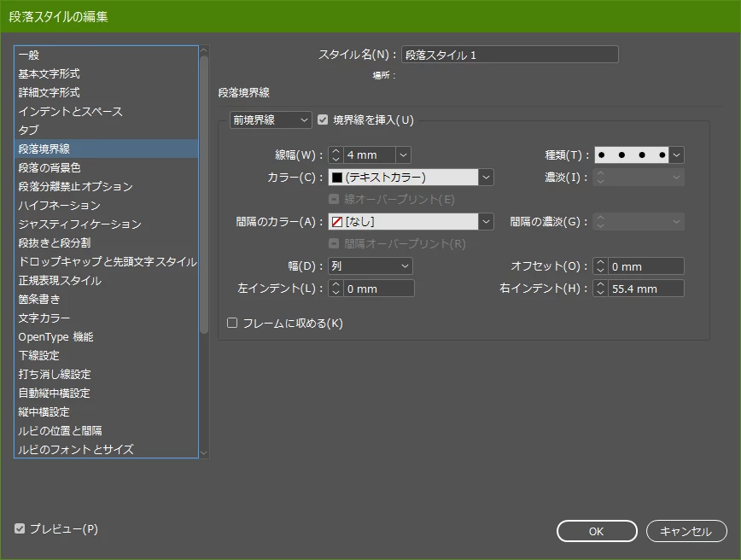Open 文字カラー category
Screen dimensions: 741x560
coord(107,318)
